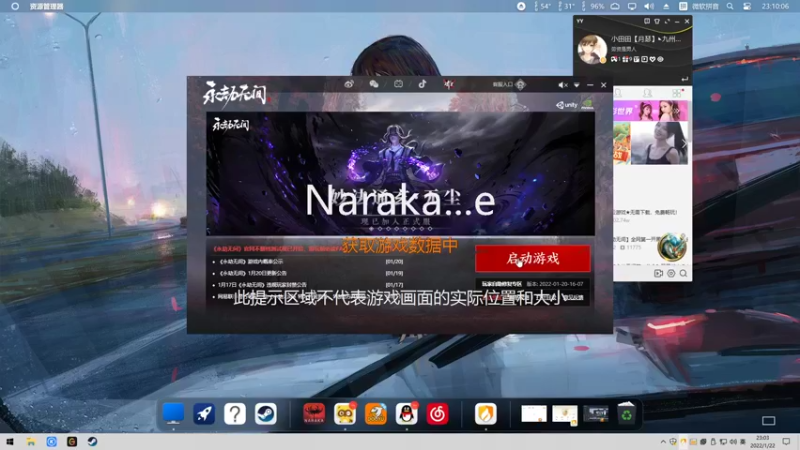Toggle the launcher's mute speaker icon
The width and height of the screenshot is (800, 450).
coord(562,85)
